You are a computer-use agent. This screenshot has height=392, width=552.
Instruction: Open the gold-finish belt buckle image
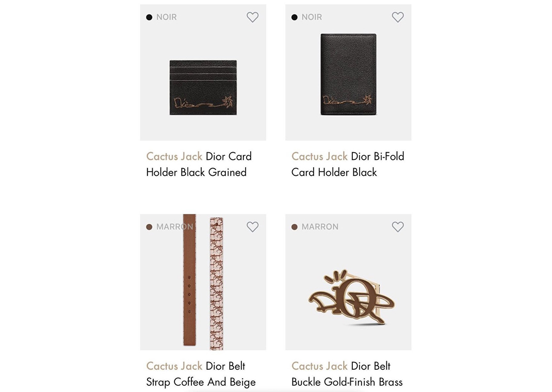[351, 297]
